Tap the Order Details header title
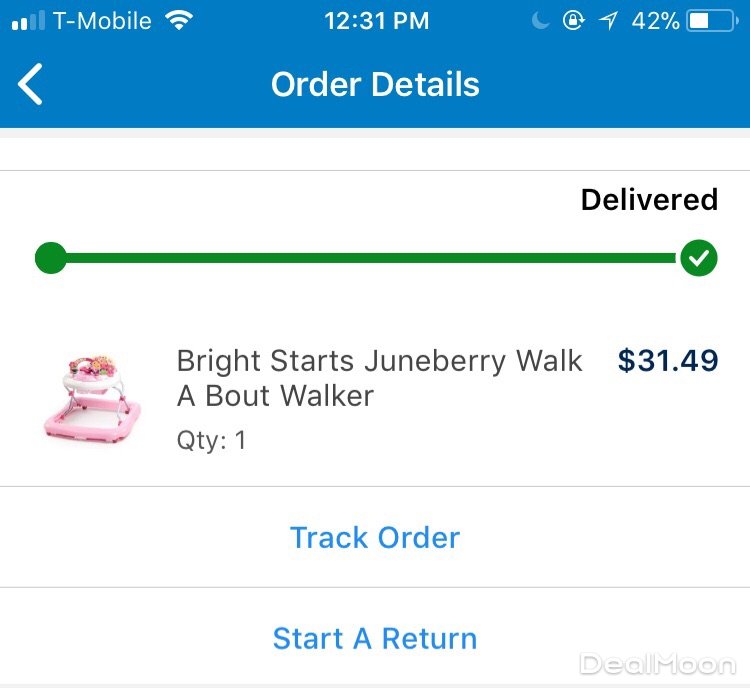 pyautogui.click(x=375, y=84)
